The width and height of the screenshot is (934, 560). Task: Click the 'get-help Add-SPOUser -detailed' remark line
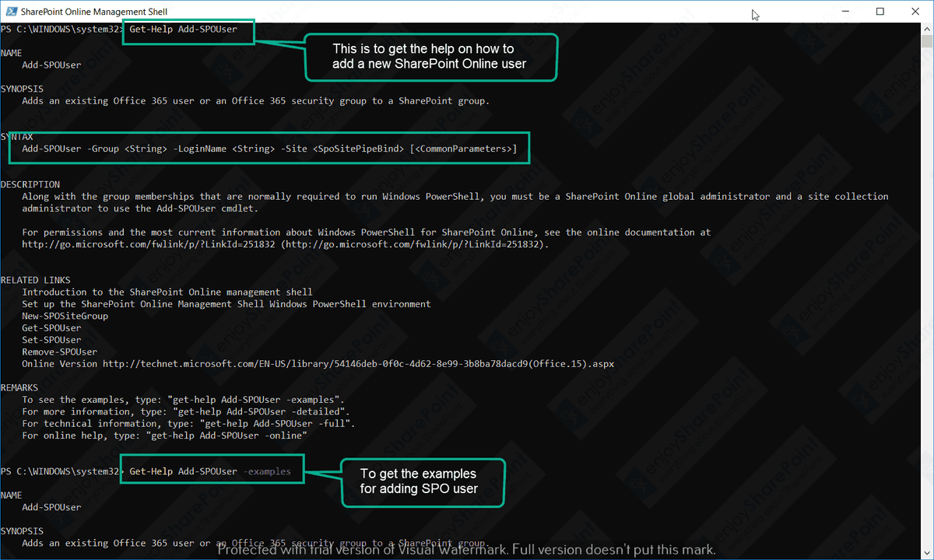186,411
